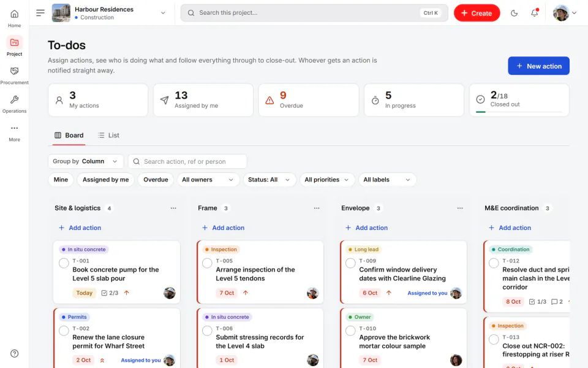The image size is (588, 368).
Task: Open the Operations wrench icon
Action: coord(14,99)
